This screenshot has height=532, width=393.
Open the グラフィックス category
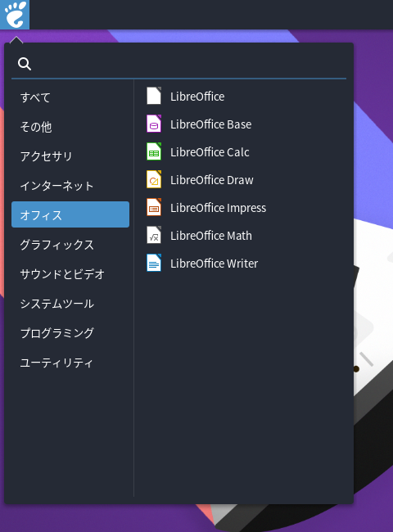(70, 245)
